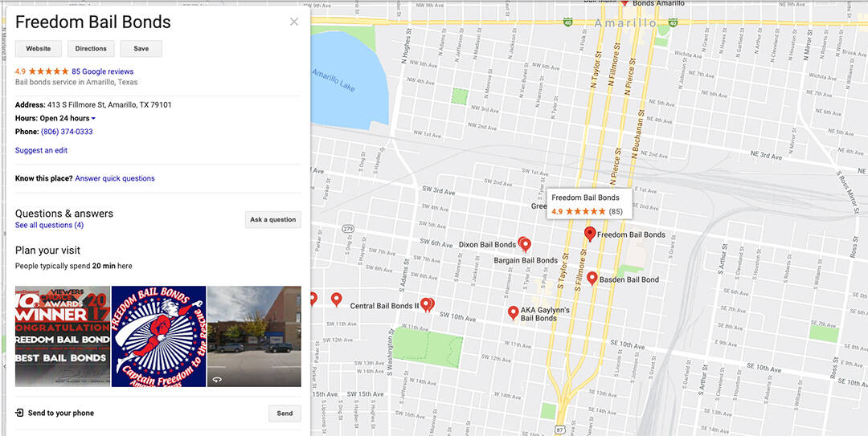Click the Dixon Bail Bonds map label
The width and height of the screenshot is (868, 436).
tap(487, 245)
